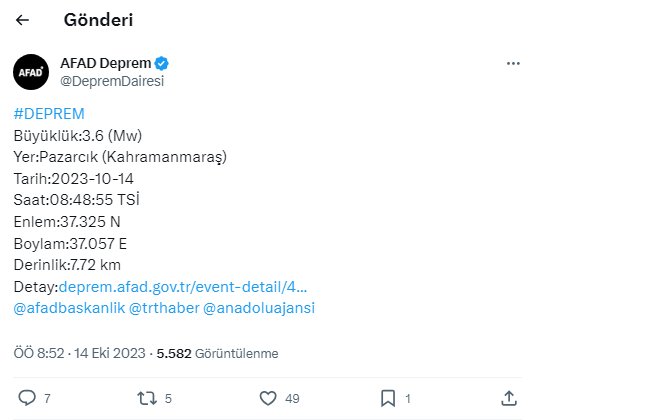Open the @anadoluajansi mention
670x420 pixels.
click(259, 308)
